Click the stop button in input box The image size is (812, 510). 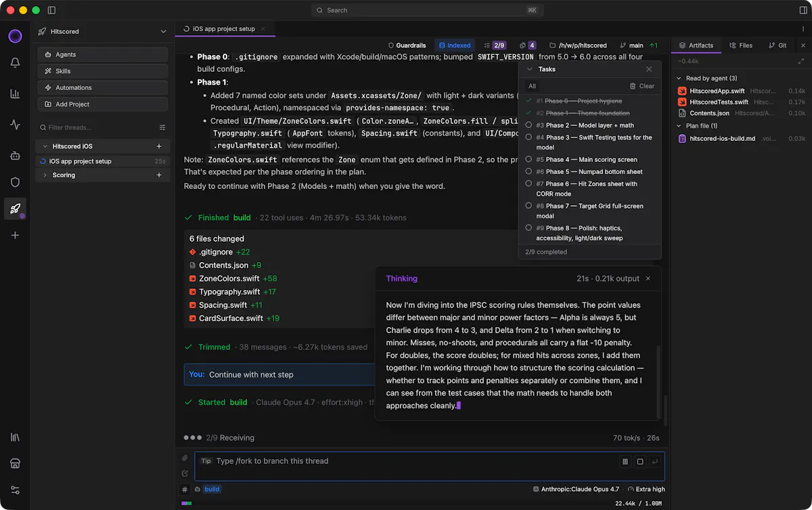pos(640,462)
